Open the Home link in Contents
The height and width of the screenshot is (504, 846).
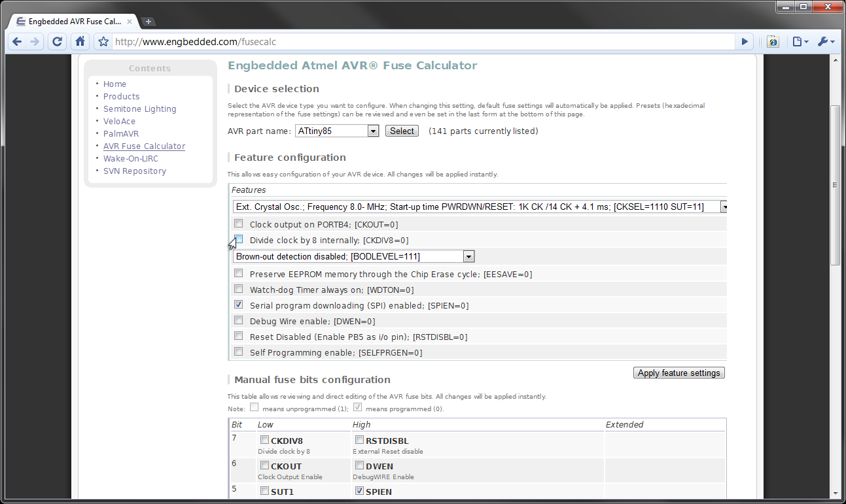coord(115,84)
